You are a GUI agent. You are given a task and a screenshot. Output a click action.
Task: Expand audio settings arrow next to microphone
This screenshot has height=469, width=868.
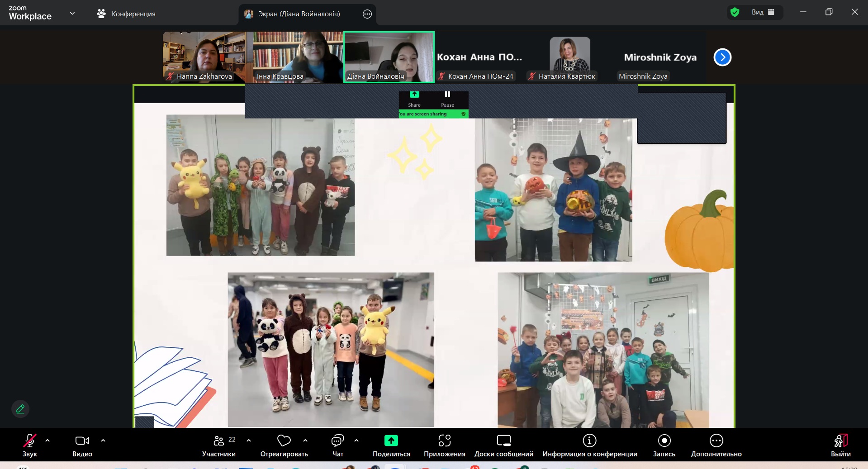coord(47,441)
